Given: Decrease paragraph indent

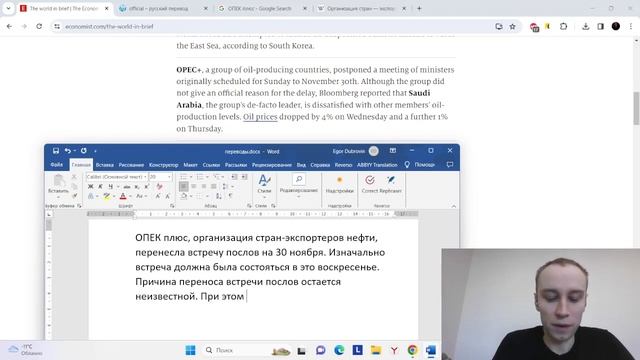Looking at the screenshot, I should tap(234, 177).
